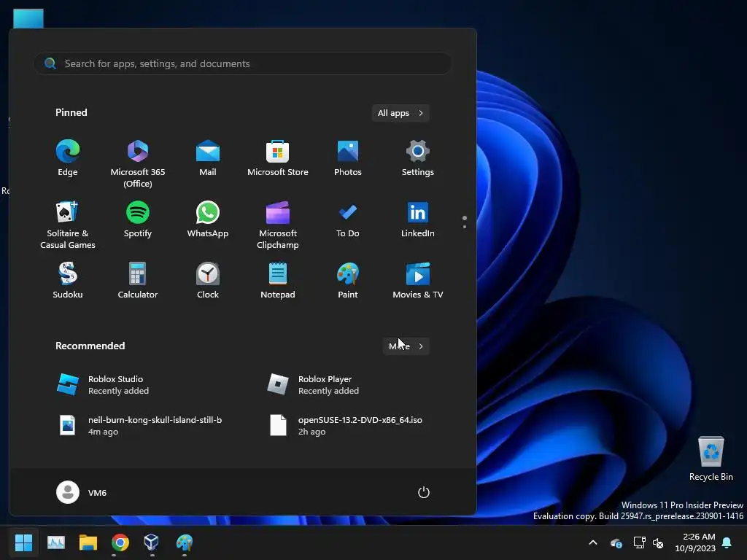This screenshot has width=747, height=560.
Task: Open OneDrive tray icon
Action: click(616, 542)
